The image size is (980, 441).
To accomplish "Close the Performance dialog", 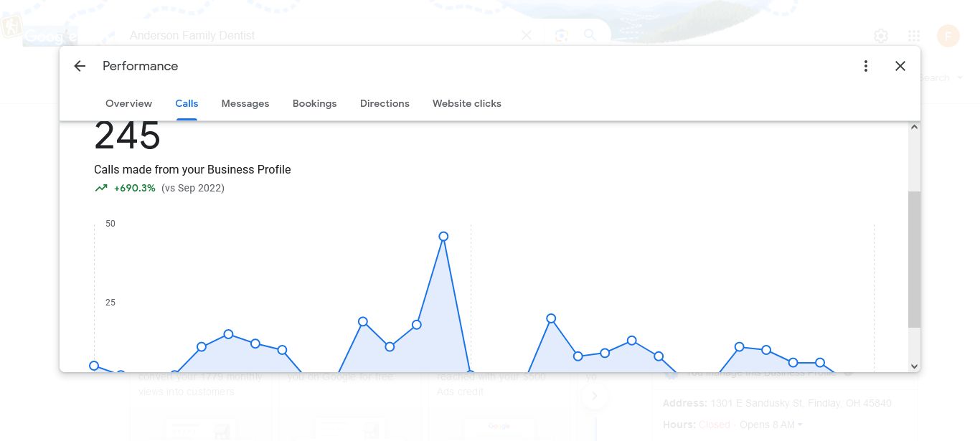I will point(900,66).
